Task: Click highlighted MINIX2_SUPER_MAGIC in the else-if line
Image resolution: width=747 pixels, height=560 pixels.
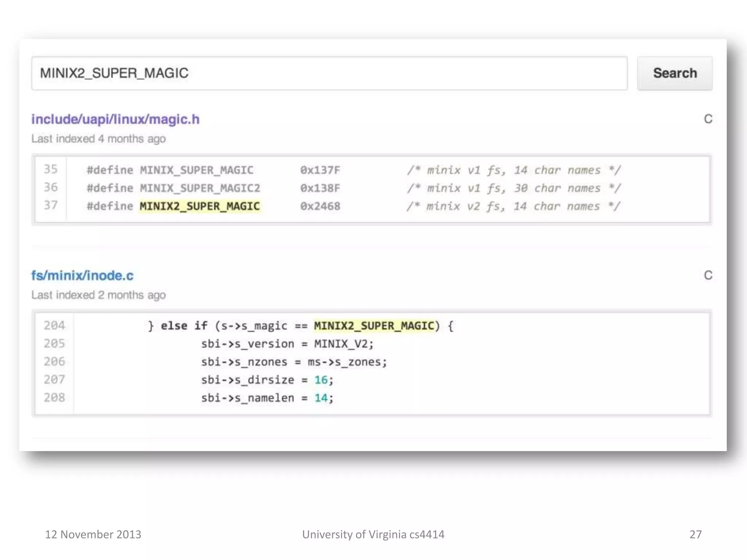Action: (374, 326)
